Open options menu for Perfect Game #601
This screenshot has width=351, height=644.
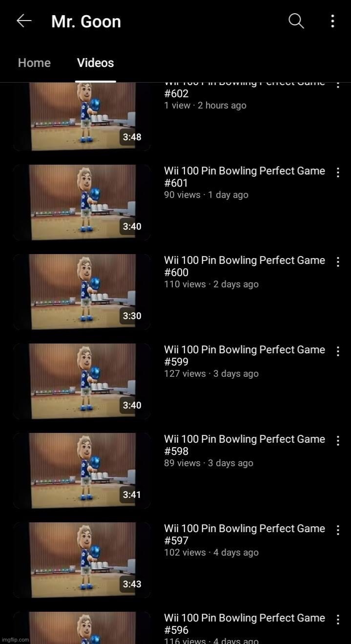(x=337, y=172)
